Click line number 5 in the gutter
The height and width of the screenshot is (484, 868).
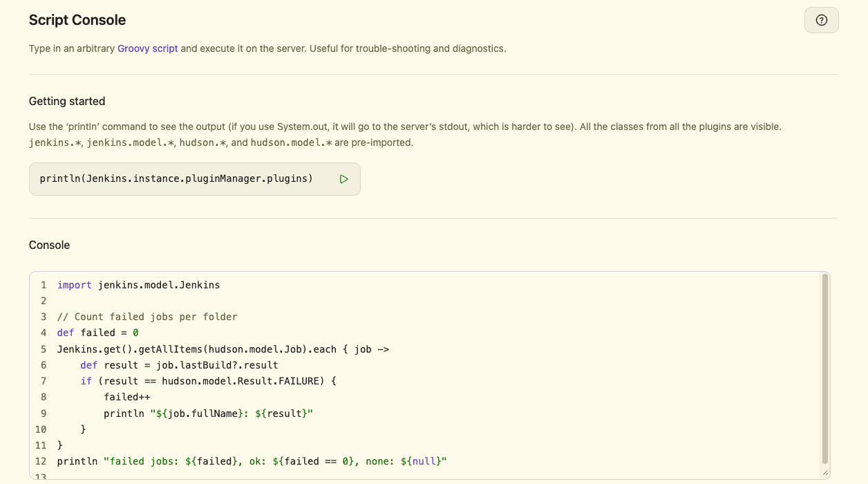tap(44, 349)
